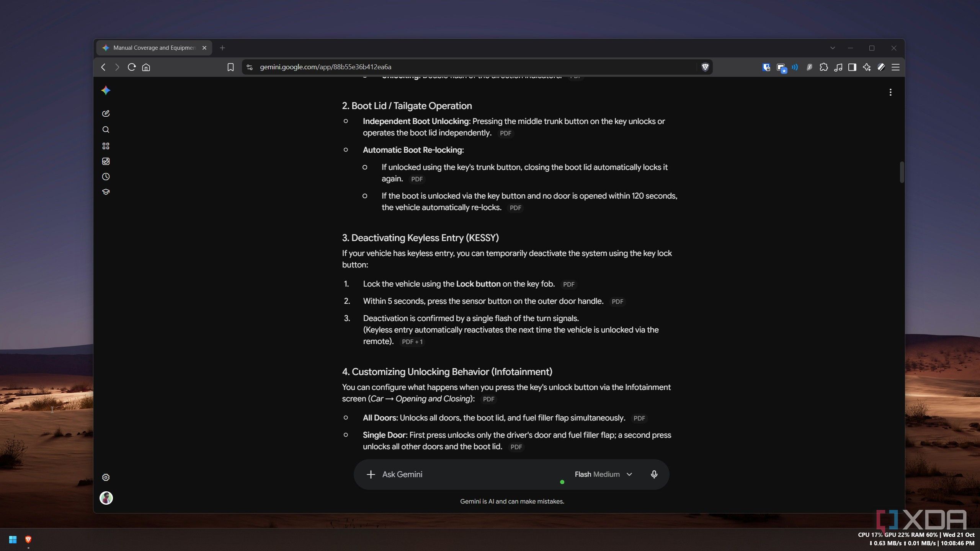Open the browser extensions puzzle icon
This screenshot has height=551, width=980.
click(824, 67)
